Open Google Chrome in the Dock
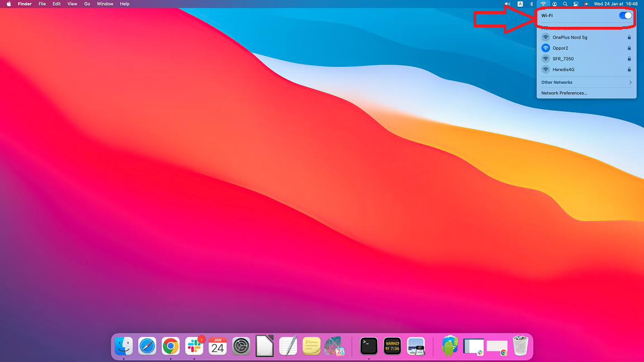The width and height of the screenshot is (644, 362). (171, 346)
